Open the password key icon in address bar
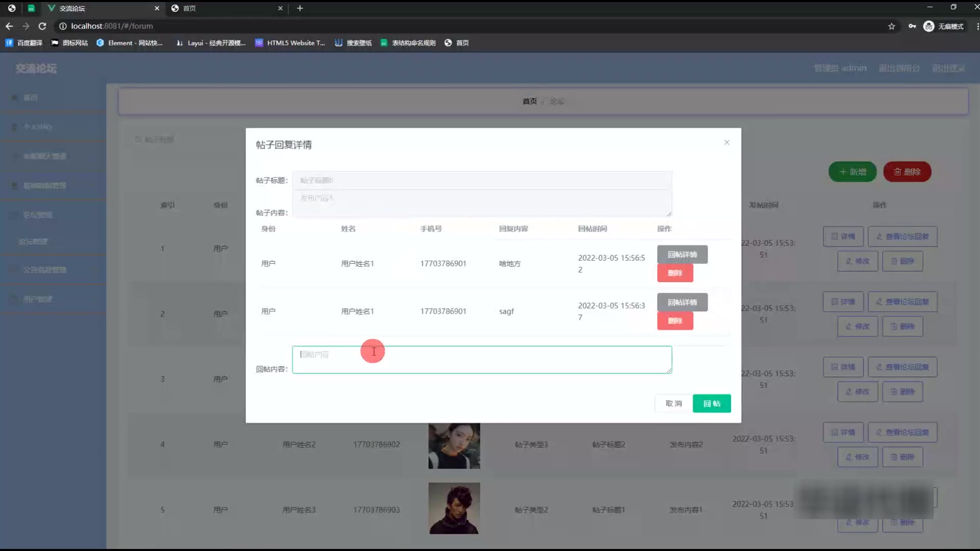The width and height of the screenshot is (980, 551). 912,27
